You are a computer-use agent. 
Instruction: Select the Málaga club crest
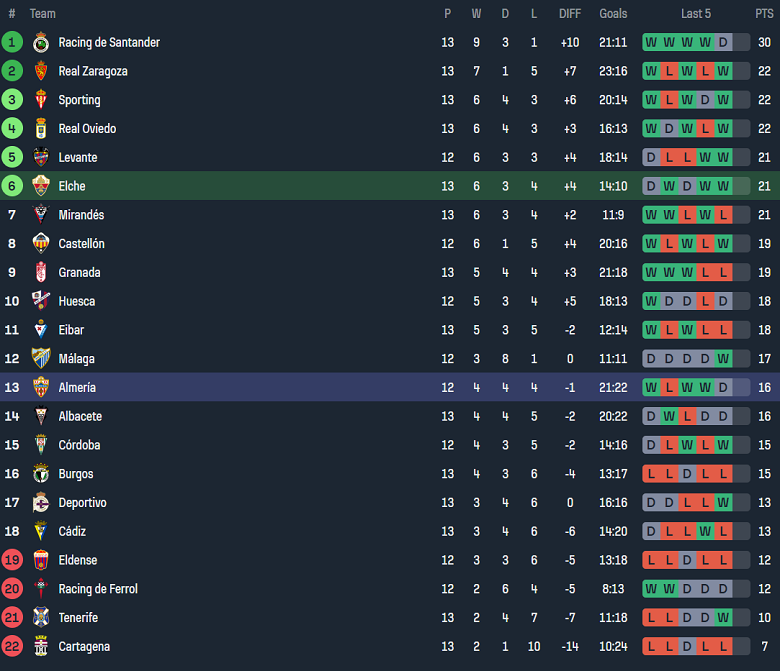(x=41, y=358)
